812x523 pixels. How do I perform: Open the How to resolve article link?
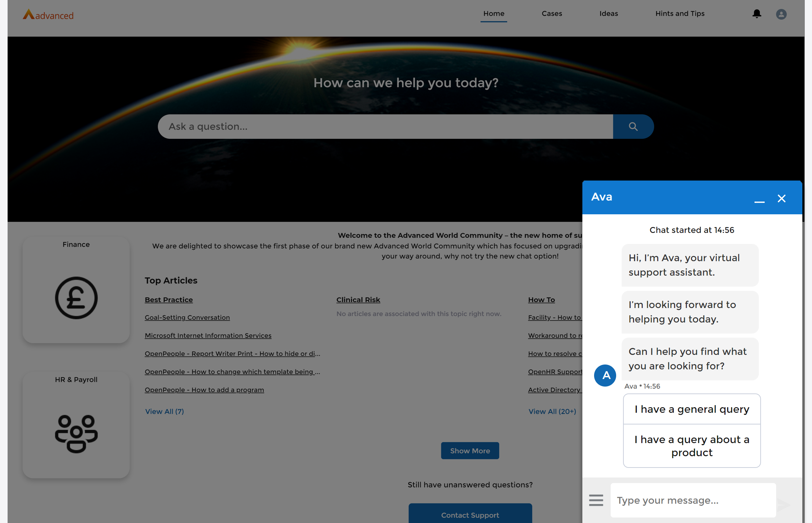[555, 353]
